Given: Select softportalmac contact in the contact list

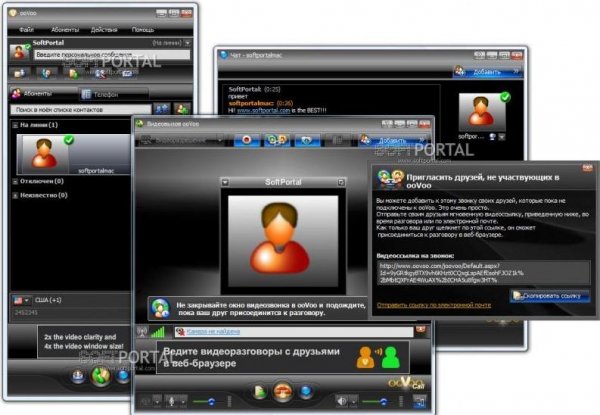Looking at the screenshot, I should (x=74, y=154).
